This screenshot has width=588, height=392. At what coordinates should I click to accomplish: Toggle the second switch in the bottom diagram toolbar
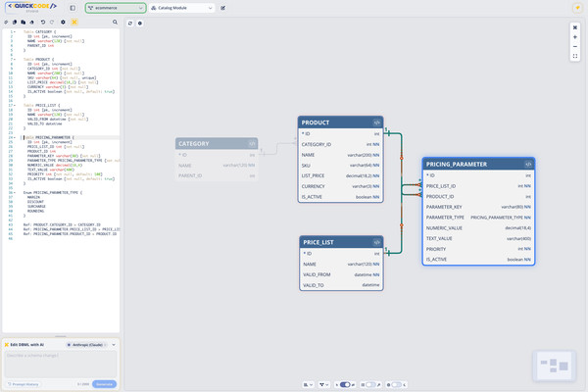coord(370,385)
